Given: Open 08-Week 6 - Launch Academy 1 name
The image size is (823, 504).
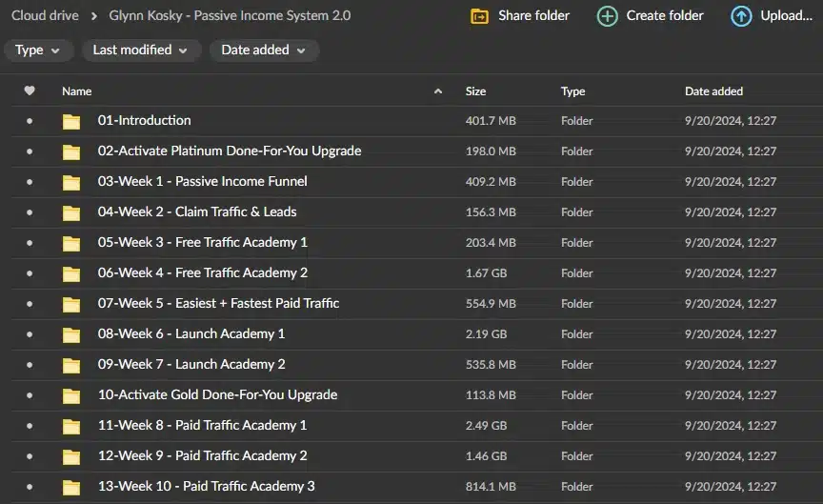Looking at the screenshot, I should point(191,333).
